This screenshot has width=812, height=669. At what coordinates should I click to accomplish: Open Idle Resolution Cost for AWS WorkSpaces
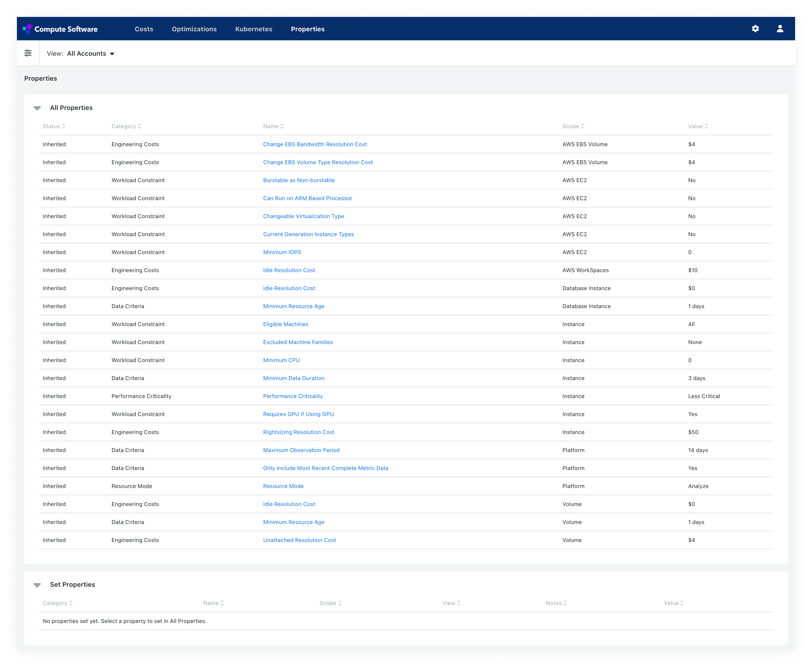(289, 270)
